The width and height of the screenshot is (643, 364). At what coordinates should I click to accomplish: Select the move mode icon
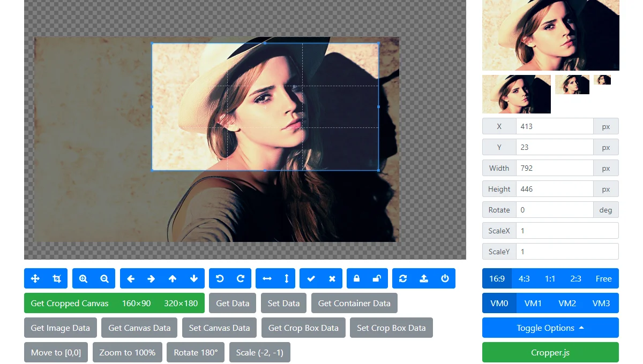pos(35,278)
